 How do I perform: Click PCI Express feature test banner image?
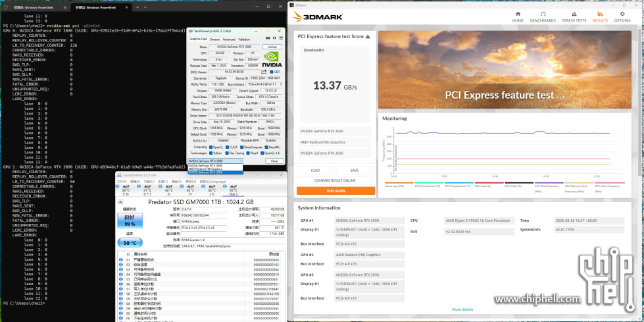[x=505, y=70]
